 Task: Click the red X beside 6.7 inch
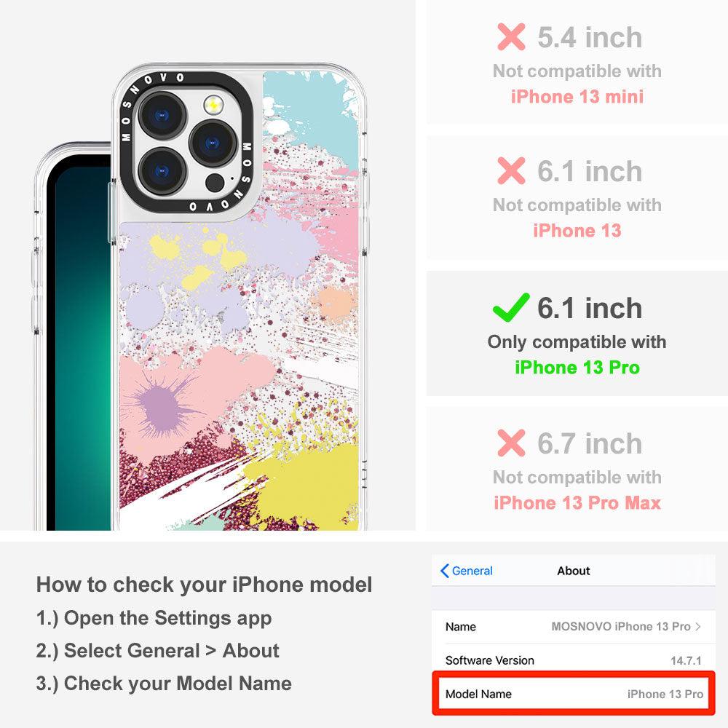click(x=511, y=443)
